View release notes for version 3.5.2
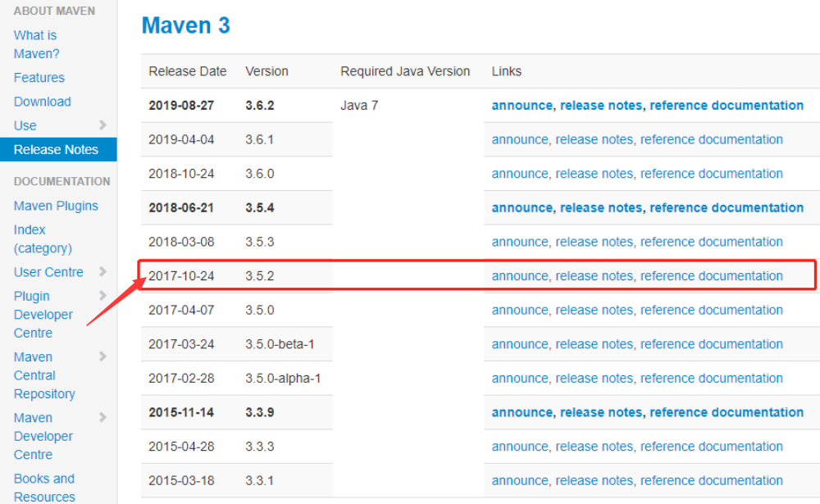 tap(594, 276)
